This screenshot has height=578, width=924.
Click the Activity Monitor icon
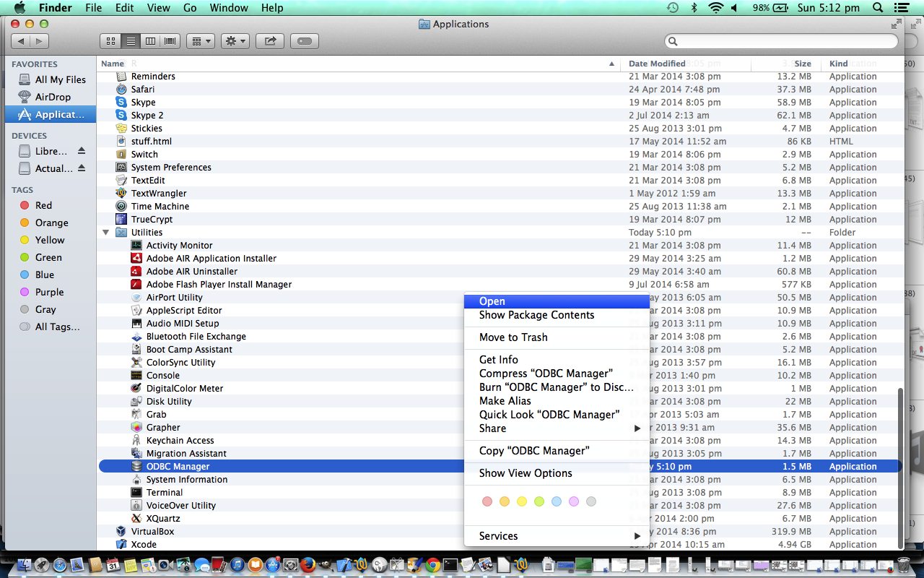[x=136, y=245]
